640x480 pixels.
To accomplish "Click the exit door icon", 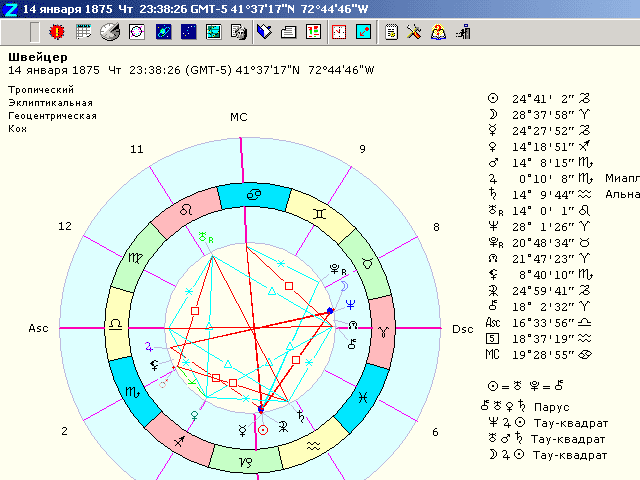I will tap(464, 32).
